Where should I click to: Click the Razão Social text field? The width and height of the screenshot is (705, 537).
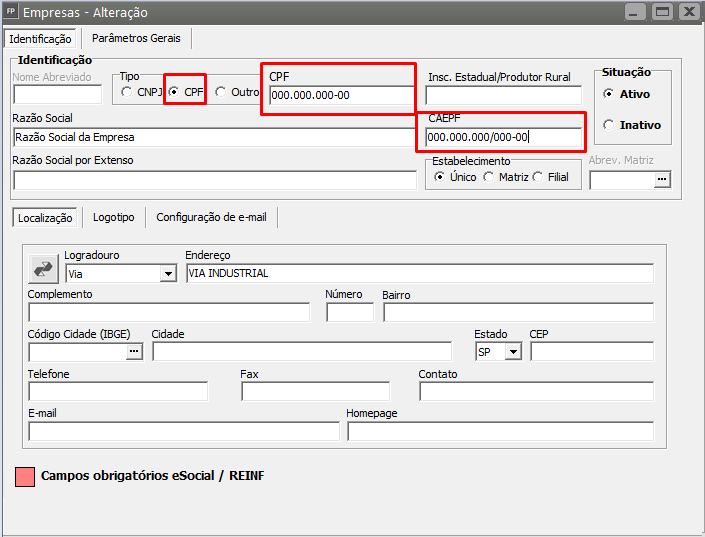[214, 137]
